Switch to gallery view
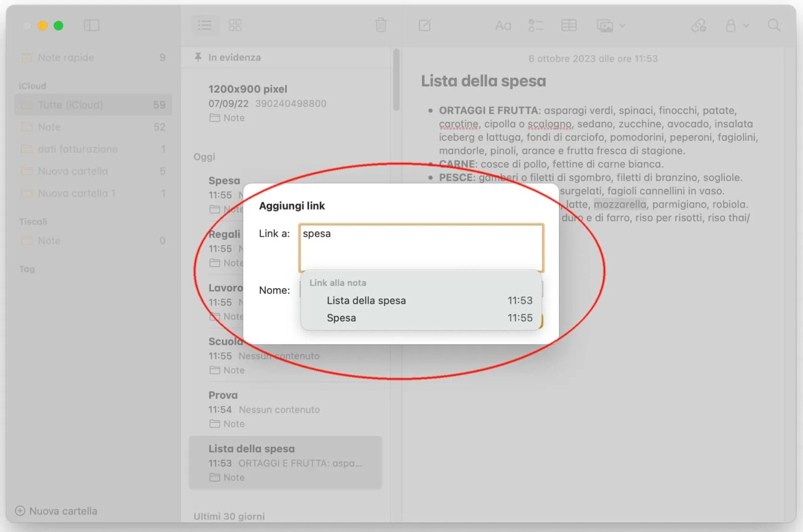The height and width of the screenshot is (532, 803). [x=234, y=25]
